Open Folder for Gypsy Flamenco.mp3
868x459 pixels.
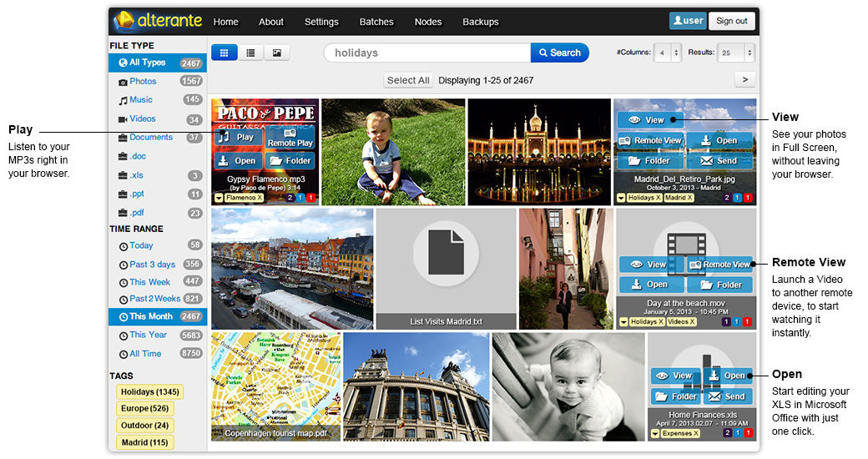(x=290, y=160)
